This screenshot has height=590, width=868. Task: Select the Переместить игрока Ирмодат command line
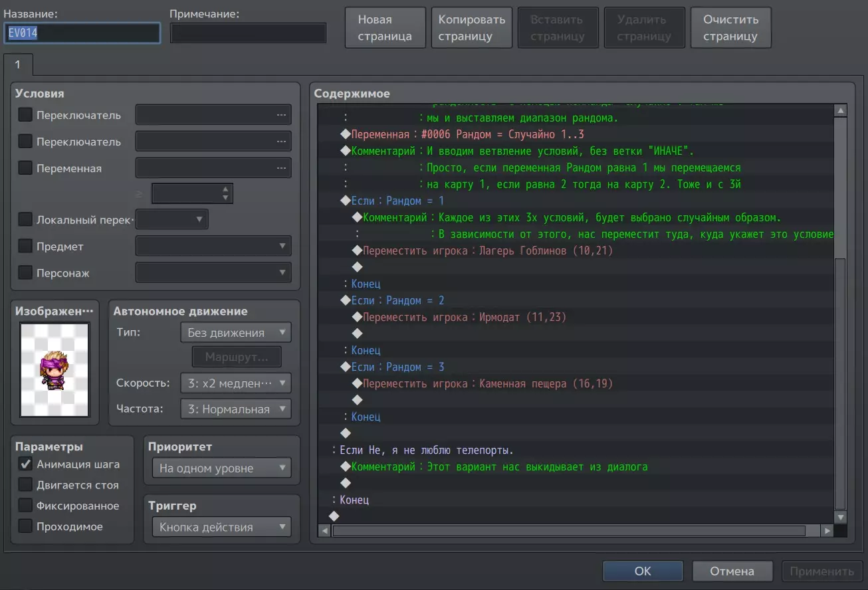464,318
